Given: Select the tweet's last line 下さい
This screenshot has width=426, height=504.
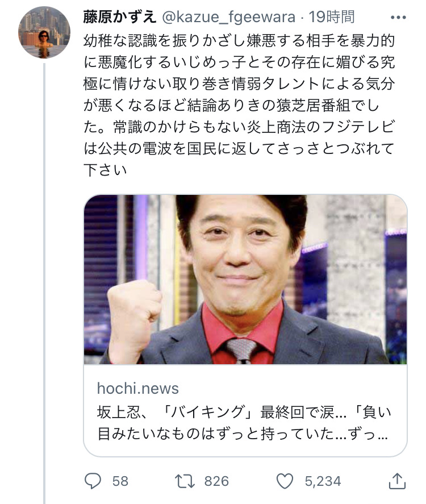Looking at the screenshot, I should coord(106,170).
